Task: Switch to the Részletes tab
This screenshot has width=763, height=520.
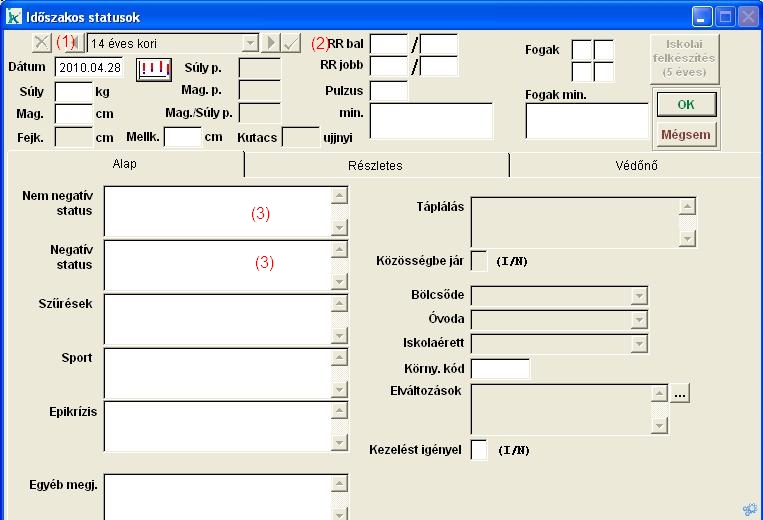Action: point(376,165)
